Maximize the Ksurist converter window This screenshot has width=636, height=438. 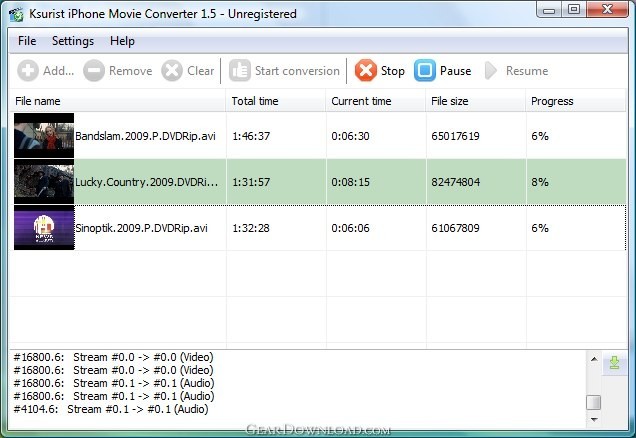tap(574, 10)
